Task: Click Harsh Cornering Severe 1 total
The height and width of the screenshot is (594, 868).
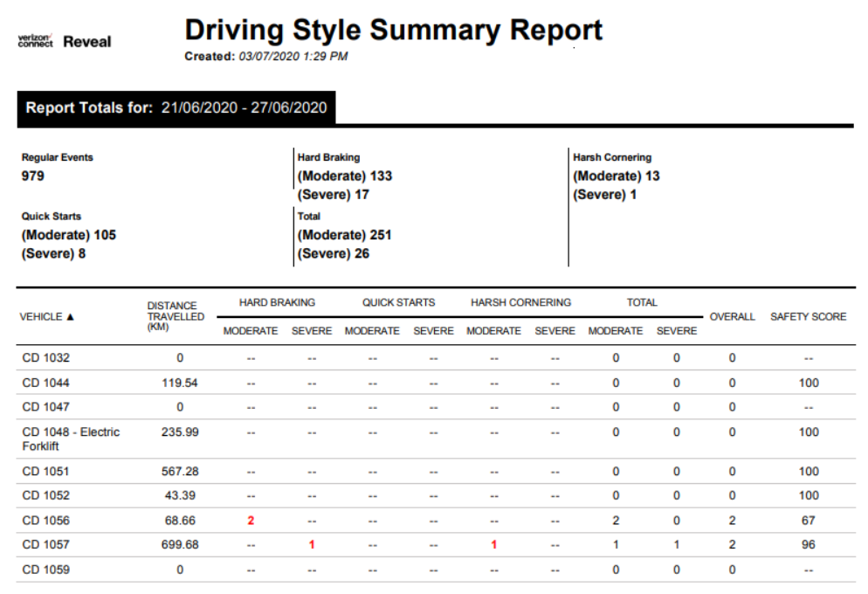Action: 604,195
